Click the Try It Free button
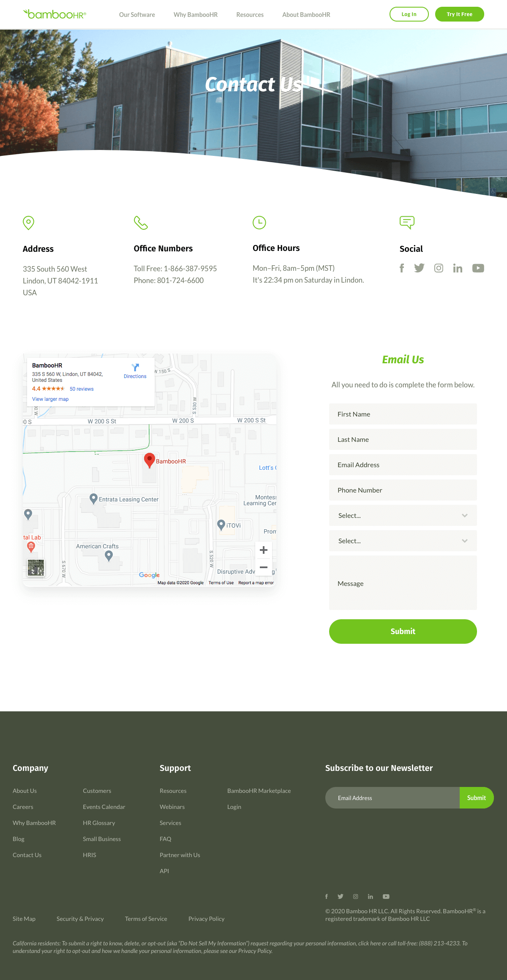The height and width of the screenshot is (980, 507). click(x=460, y=14)
